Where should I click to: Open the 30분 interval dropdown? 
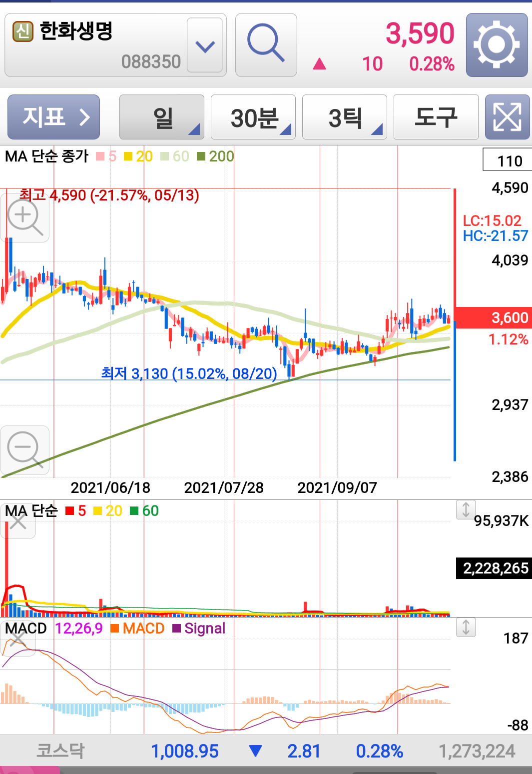253,117
